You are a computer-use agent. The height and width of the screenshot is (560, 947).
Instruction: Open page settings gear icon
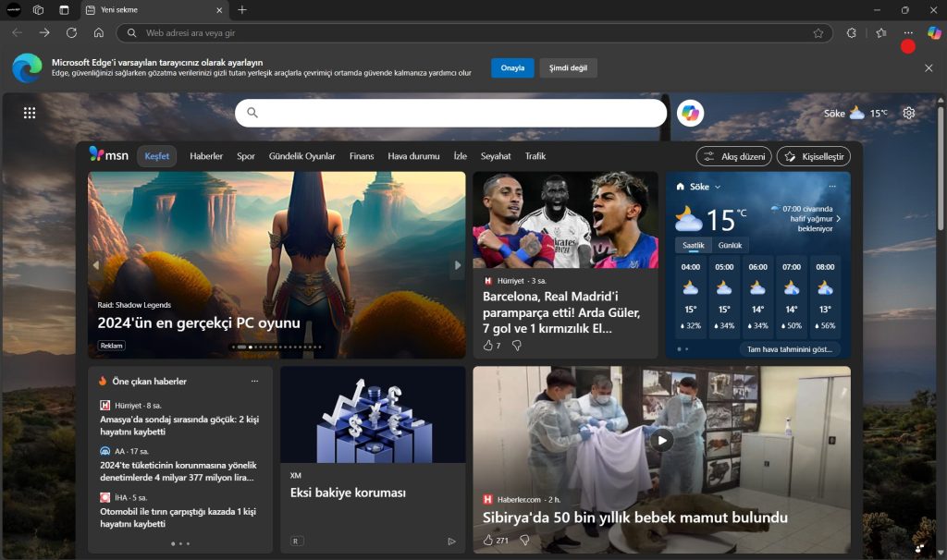tap(908, 113)
